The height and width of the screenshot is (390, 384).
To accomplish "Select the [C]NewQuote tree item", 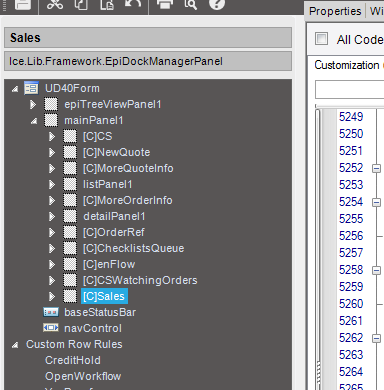I will [116, 152].
